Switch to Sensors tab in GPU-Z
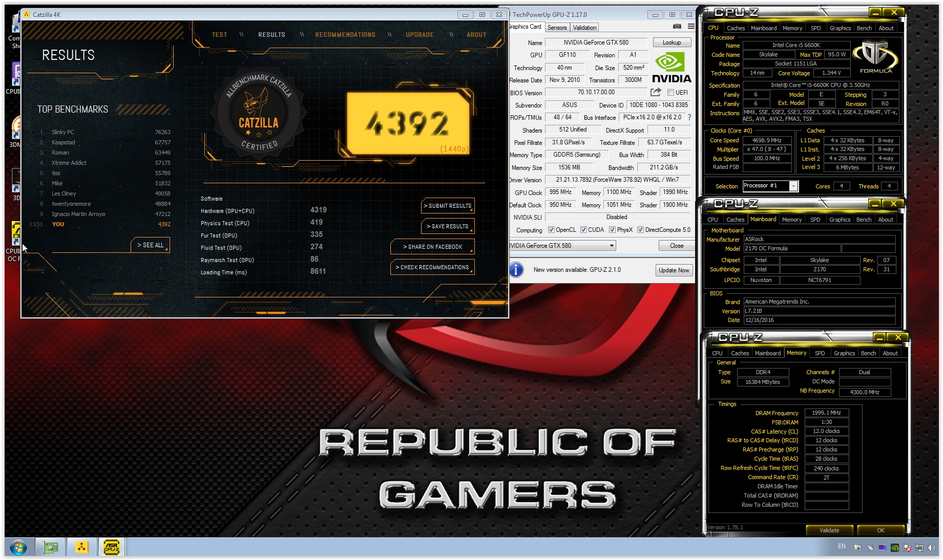The height and width of the screenshot is (560, 943). point(557,28)
